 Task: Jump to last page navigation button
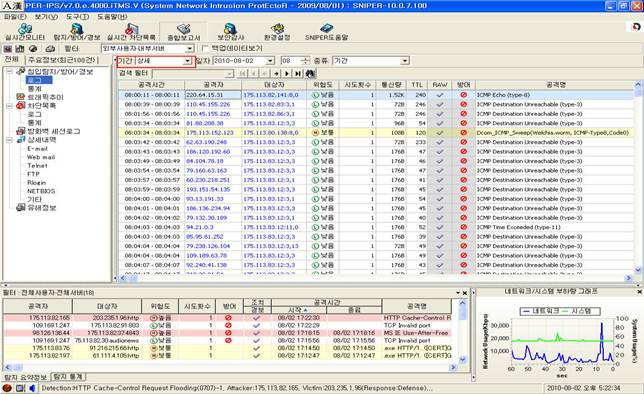tap(298, 74)
